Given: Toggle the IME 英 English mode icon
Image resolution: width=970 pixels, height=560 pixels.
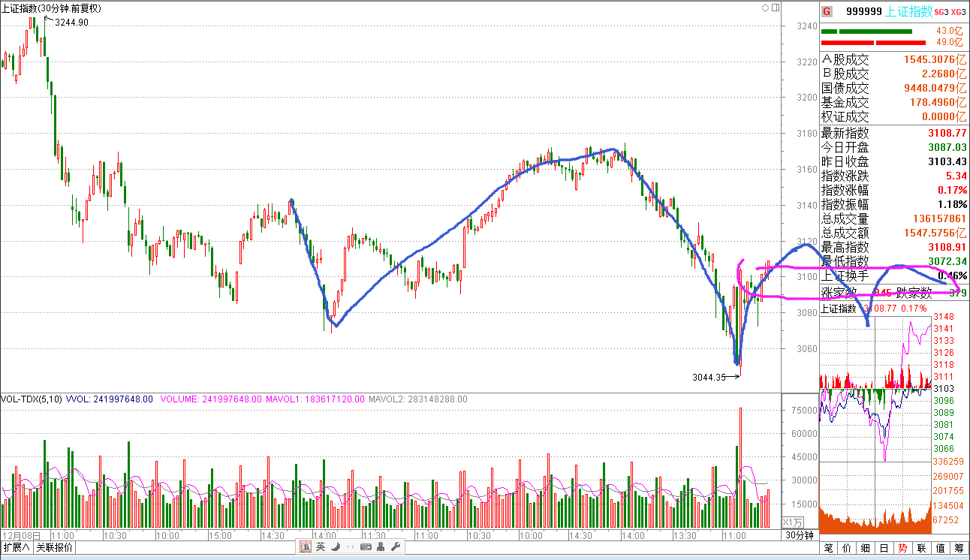Looking at the screenshot, I should (x=321, y=547).
